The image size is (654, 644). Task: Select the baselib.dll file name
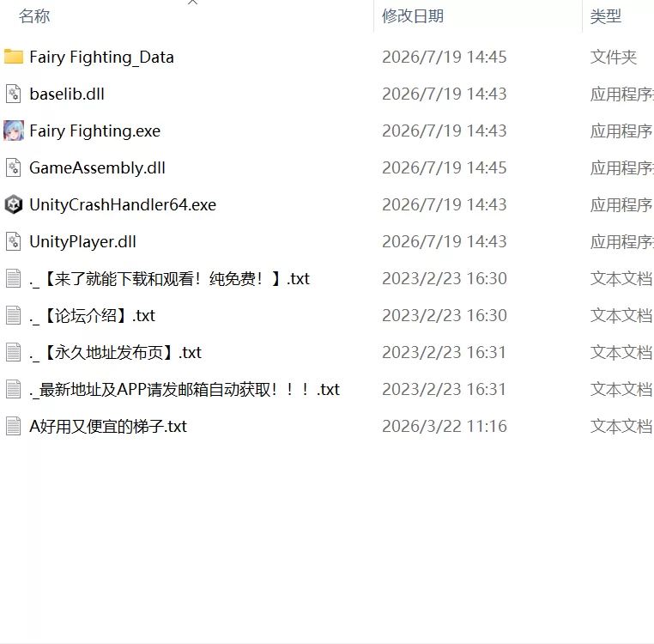click(67, 94)
